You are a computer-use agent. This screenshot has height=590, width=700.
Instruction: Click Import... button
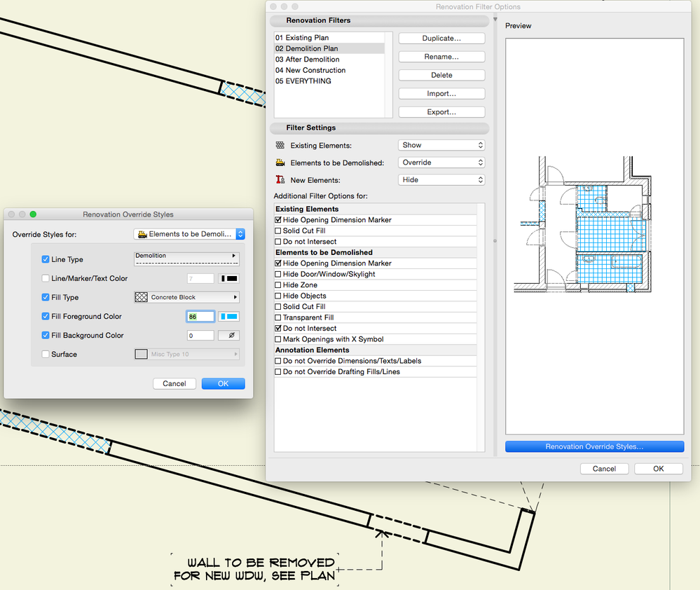point(441,93)
